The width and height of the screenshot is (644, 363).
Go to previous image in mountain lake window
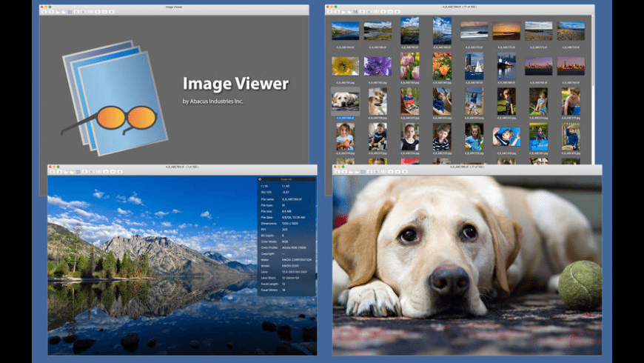click(x=53, y=172)
